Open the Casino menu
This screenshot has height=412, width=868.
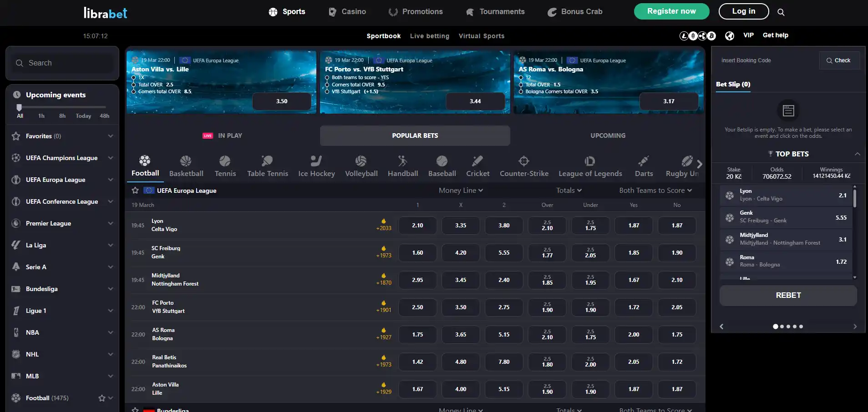click(347, 12)
